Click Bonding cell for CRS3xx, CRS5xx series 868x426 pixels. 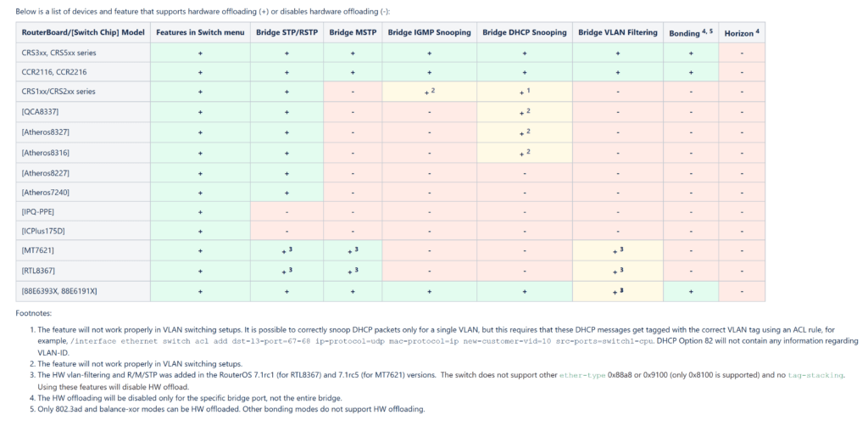click(x=691, y=53)
